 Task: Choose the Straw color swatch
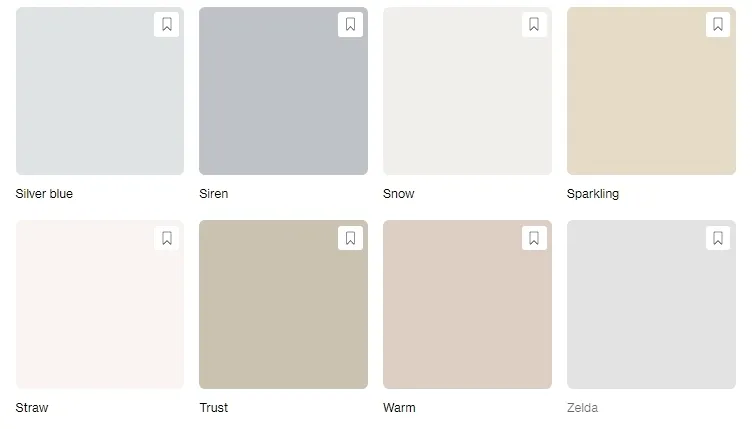click(100, 304)
